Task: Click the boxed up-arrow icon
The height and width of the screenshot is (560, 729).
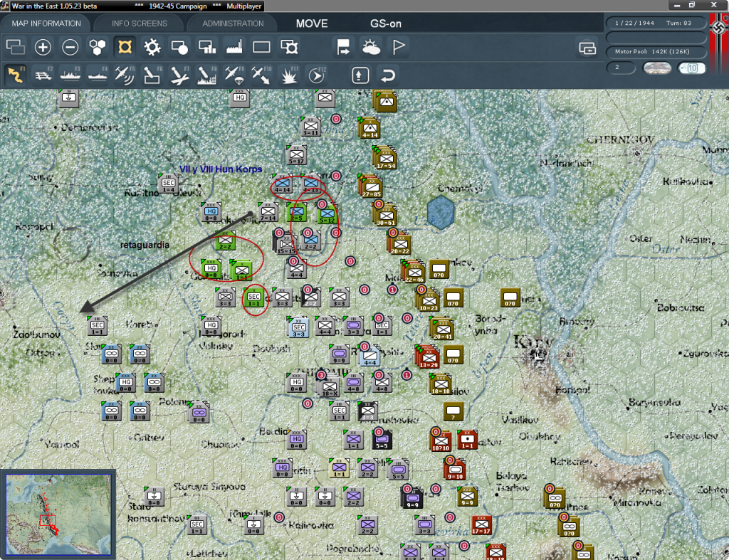Action: [x=360, y=75]
